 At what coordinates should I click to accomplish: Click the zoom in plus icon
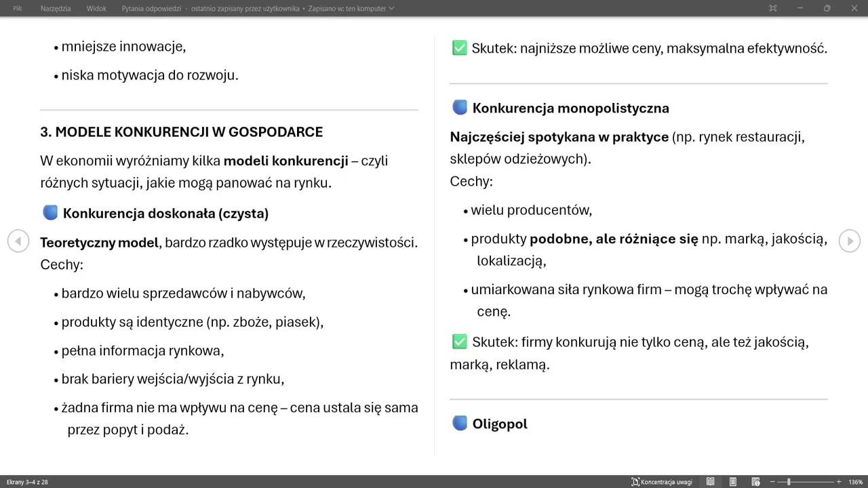click(x=839, y=482)
